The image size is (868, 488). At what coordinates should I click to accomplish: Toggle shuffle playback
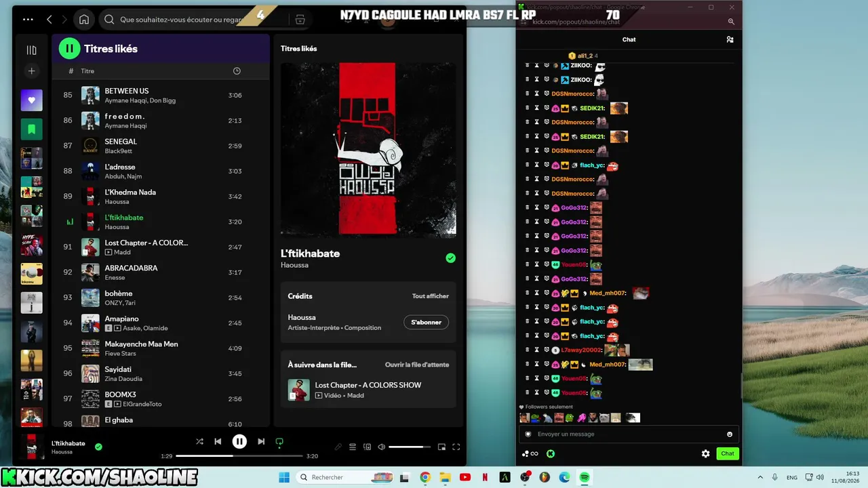tap(199, 441)
